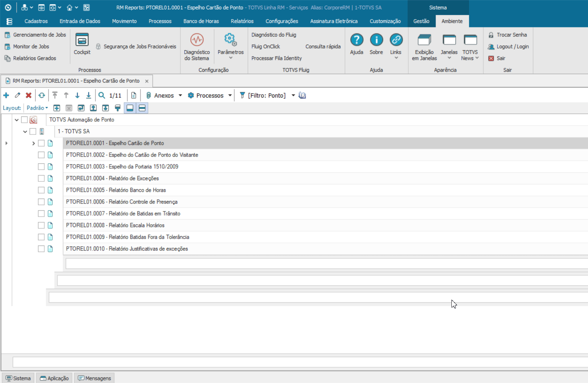Open Monitor de Jobs

click(27, 47)
